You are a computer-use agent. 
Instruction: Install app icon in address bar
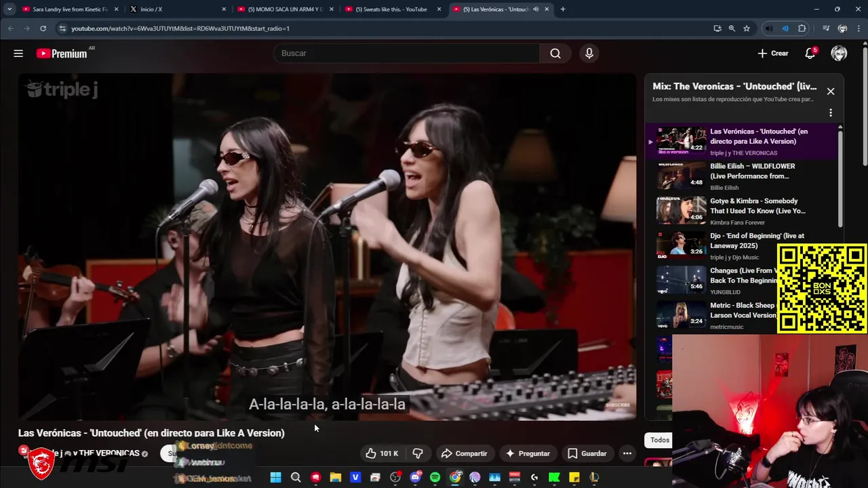[x=717, y=28]
